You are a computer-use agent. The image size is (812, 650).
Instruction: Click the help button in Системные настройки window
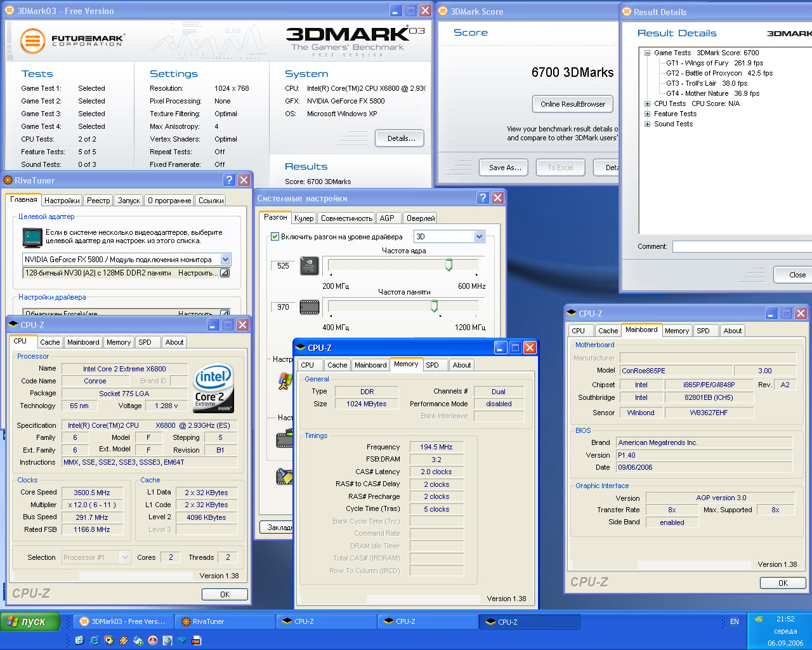point(483,198)
